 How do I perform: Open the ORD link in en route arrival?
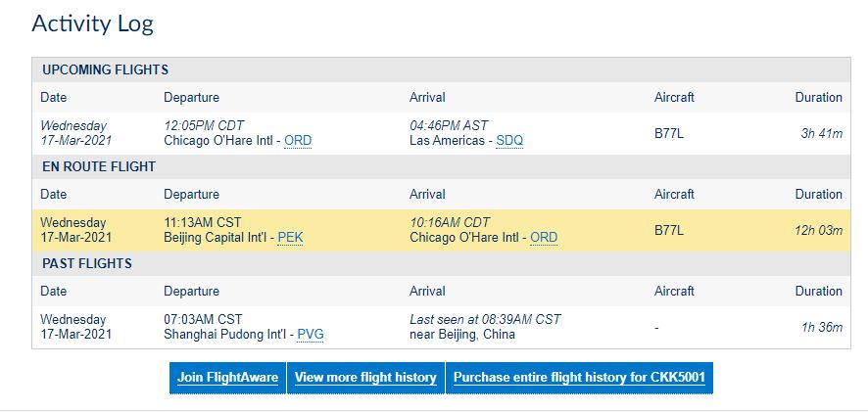coord(544,238)
